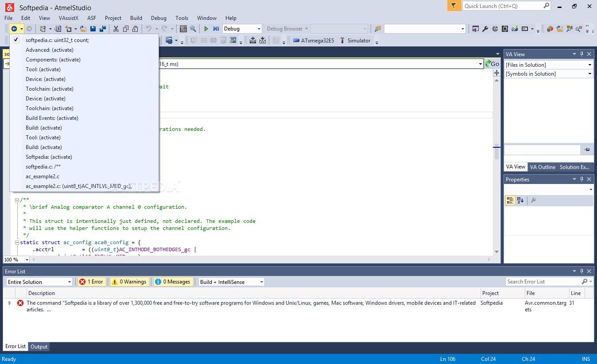Open the Properties panel object dropdown

coord(591,190)
